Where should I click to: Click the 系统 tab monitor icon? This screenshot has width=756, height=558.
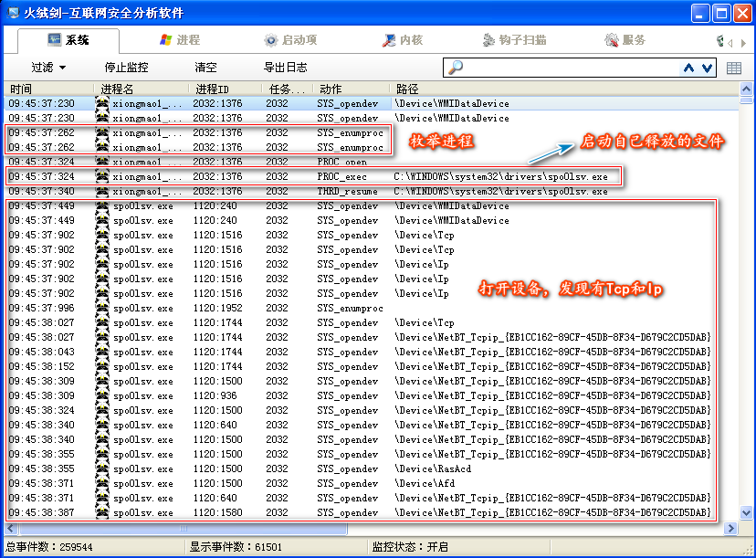point(55,40)
